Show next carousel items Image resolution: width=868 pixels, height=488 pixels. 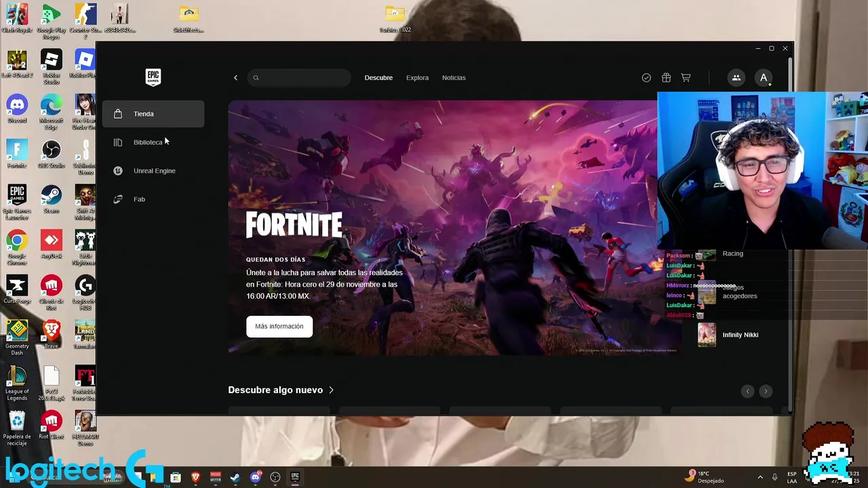pyautogui.click(x=766, y=391)
